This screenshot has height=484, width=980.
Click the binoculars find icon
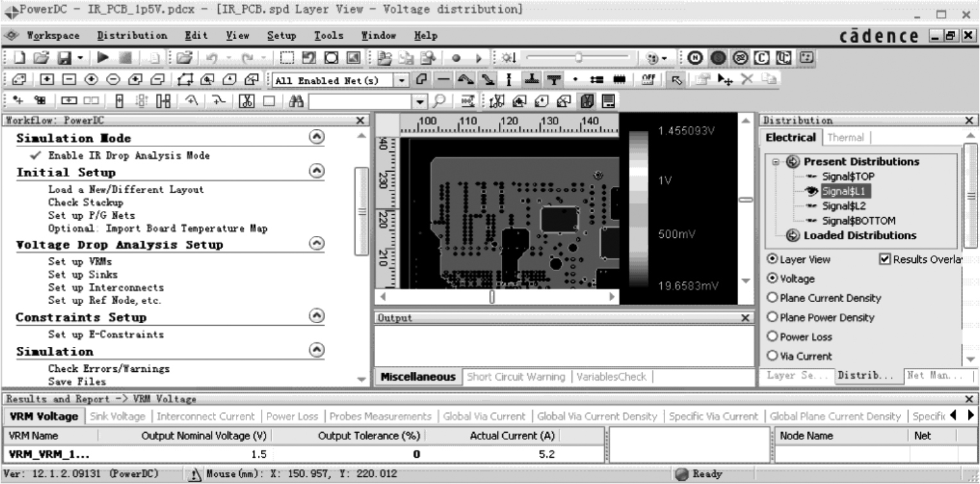297,101
